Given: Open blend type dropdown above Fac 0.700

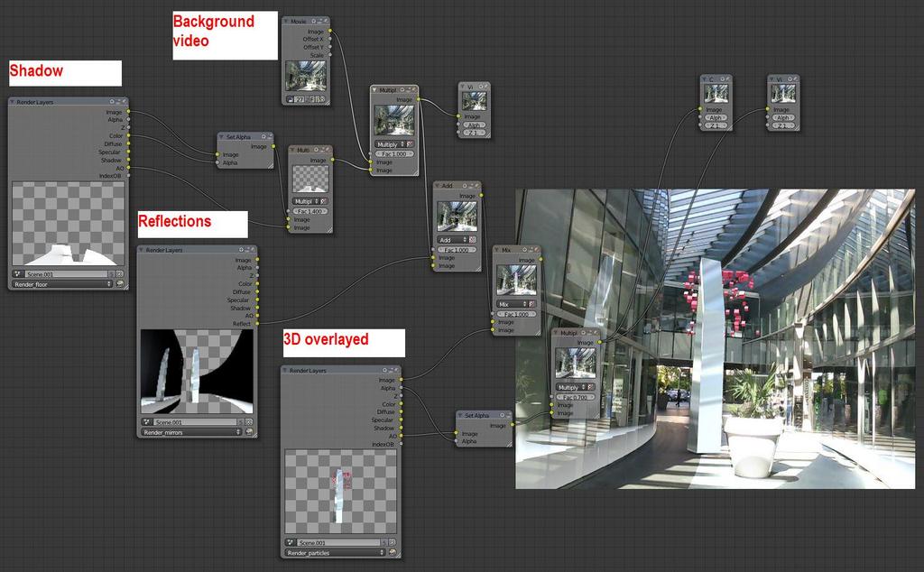Looking at the screenshot, I should click(571, 387).
